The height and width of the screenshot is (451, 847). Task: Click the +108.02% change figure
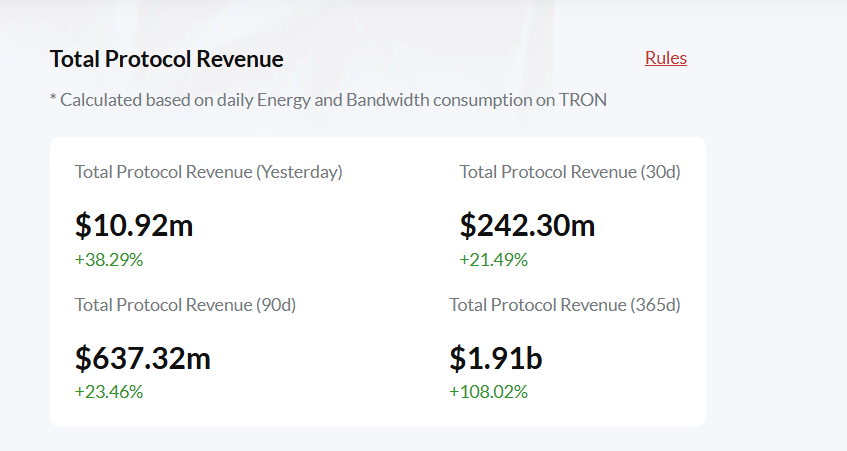pyautogui.click(x=488, y=392)
